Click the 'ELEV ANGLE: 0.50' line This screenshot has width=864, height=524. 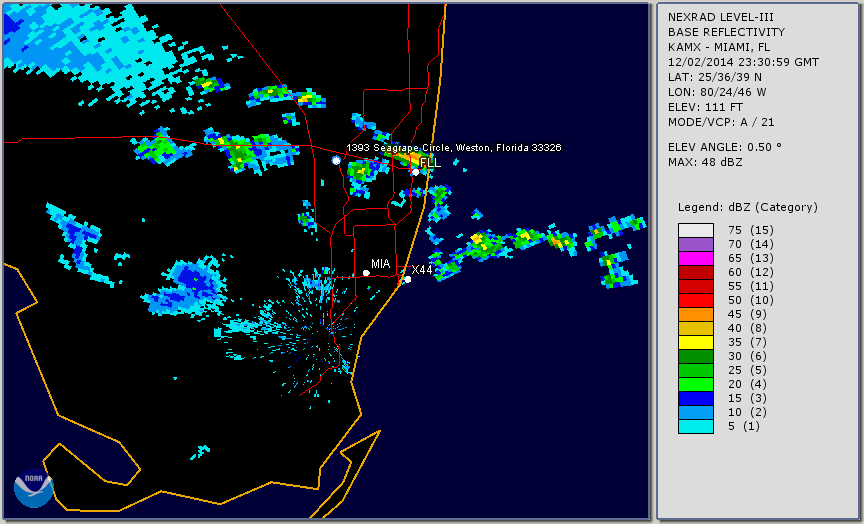[725, 147]
